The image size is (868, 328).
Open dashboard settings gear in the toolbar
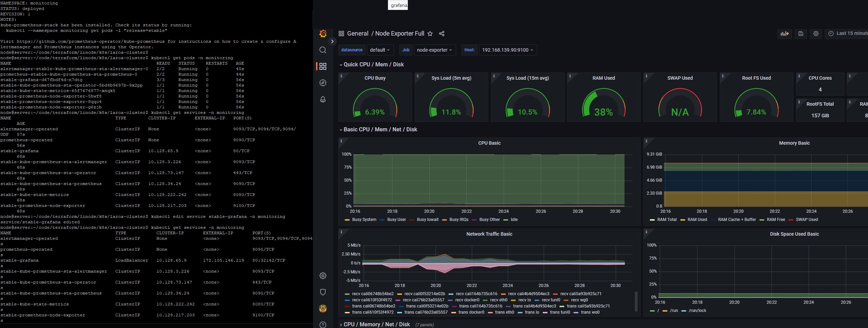click(816, 34)
